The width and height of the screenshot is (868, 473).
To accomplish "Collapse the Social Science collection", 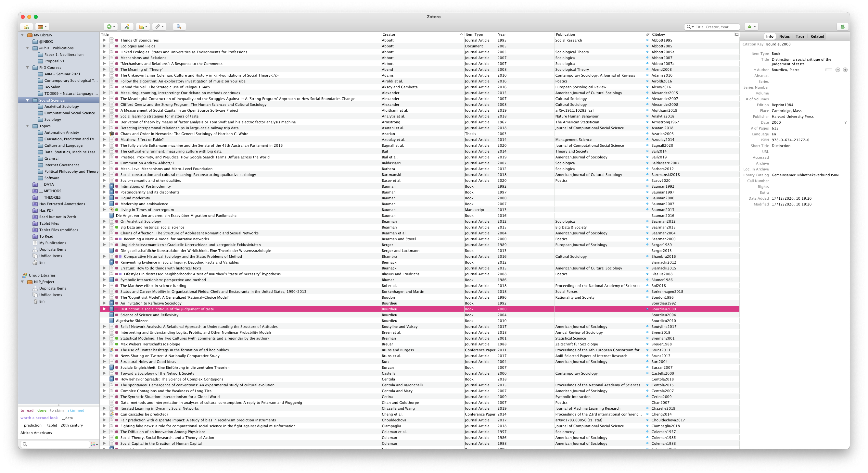I will [28, 100].
